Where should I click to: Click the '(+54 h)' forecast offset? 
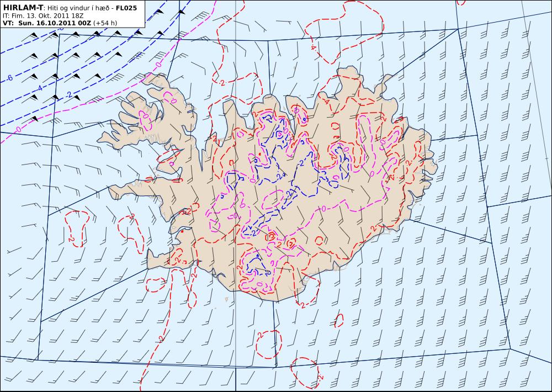(105, 23)
